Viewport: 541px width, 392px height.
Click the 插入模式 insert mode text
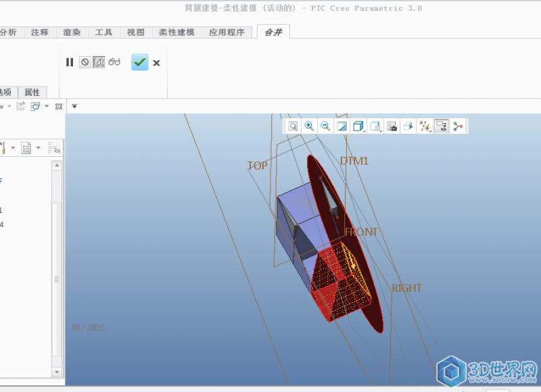coord(89,328)
